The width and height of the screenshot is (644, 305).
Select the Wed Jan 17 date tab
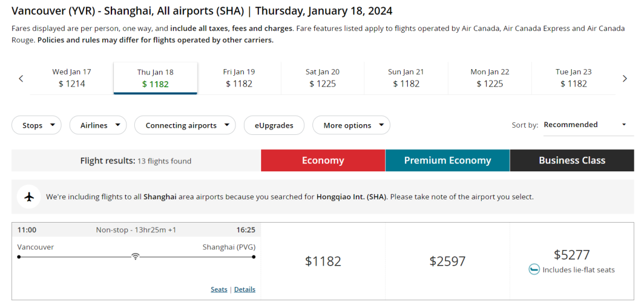72,78
